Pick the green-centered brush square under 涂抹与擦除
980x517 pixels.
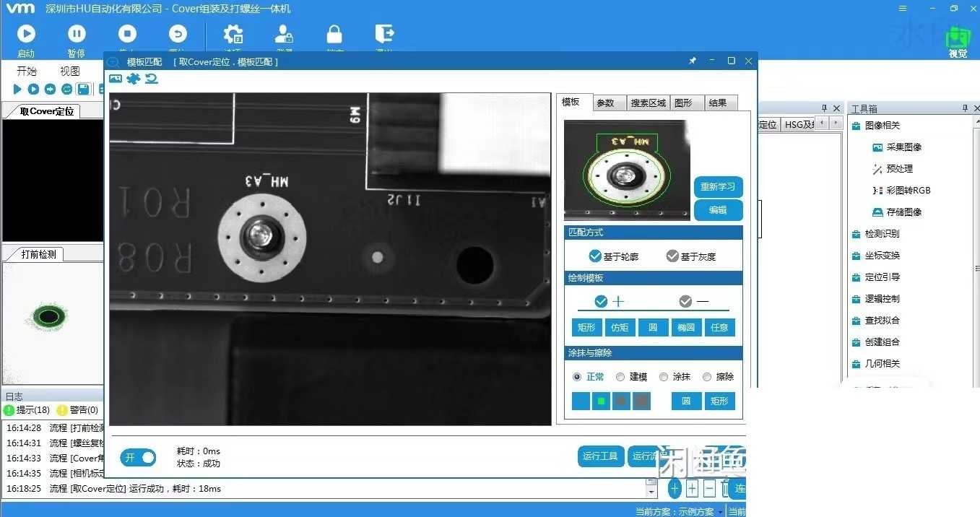point(601,401)
